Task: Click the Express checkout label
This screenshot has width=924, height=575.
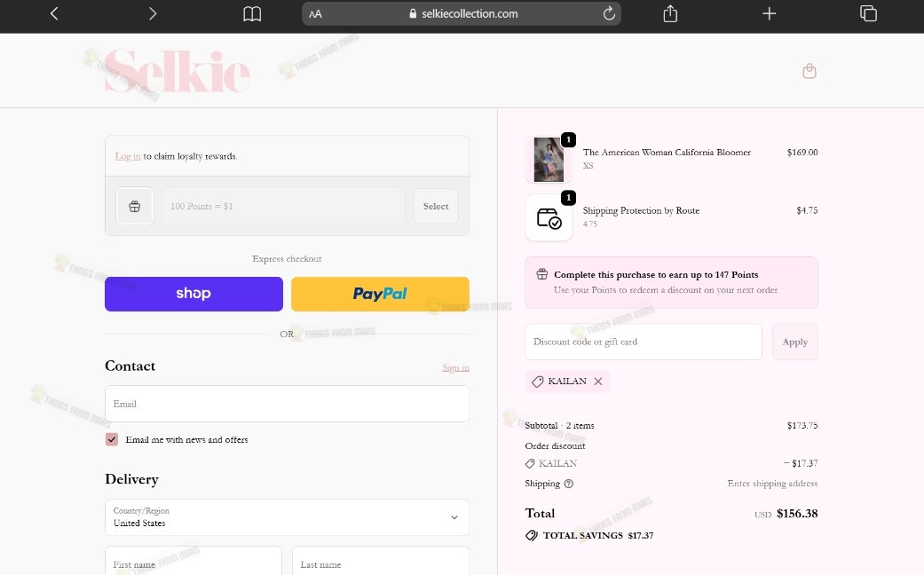Action: pyautogui.click(x=287, y=258)
